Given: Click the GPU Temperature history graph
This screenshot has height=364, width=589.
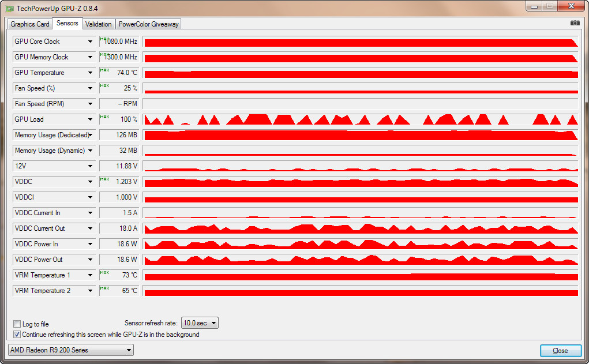Looking at the screenshot, I should point(361,73).
